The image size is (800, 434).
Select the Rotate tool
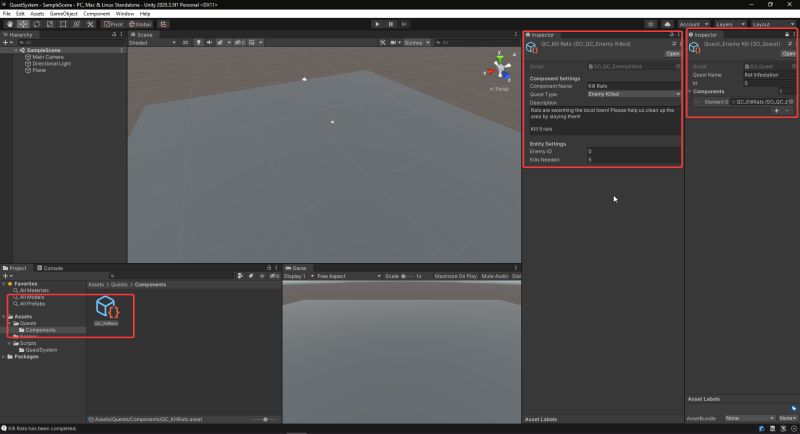pos(36,24)
